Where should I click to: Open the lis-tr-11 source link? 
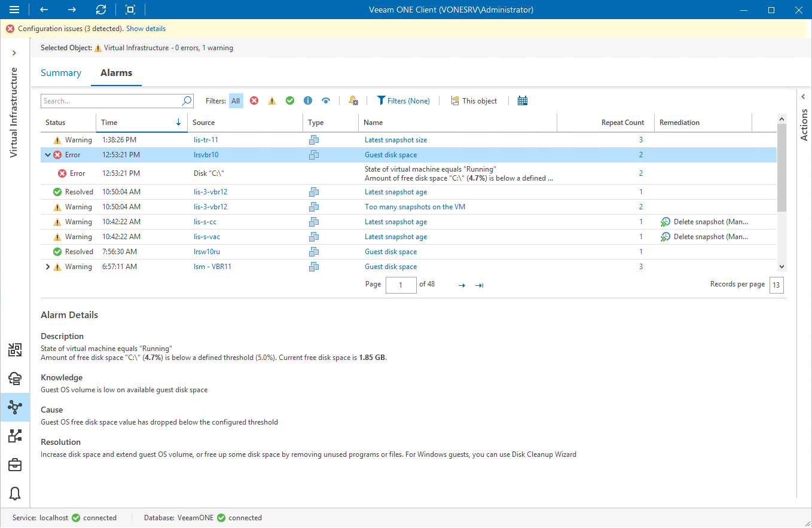pyautogui.click(x=206, y=139)
